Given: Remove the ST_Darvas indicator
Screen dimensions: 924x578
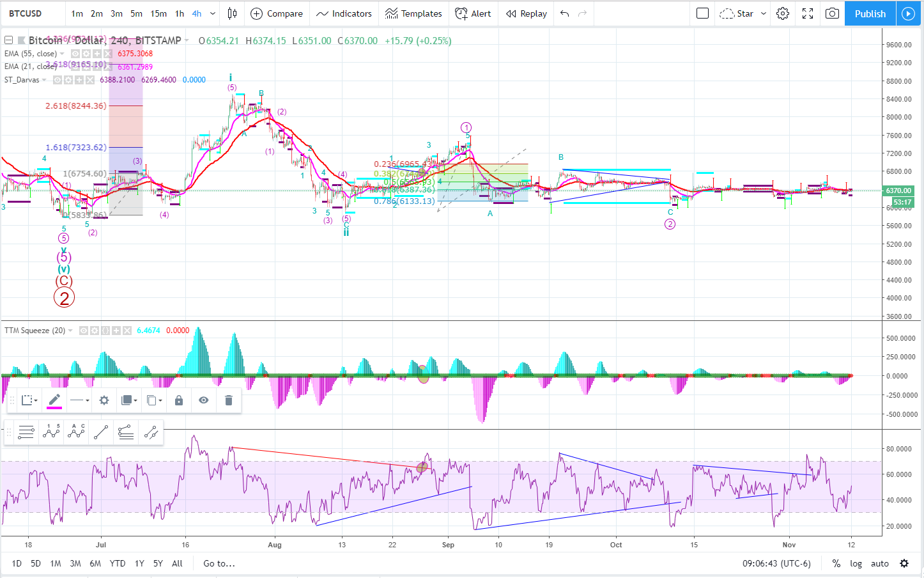Looking at the screenshot, I should (x=90, y=80).
